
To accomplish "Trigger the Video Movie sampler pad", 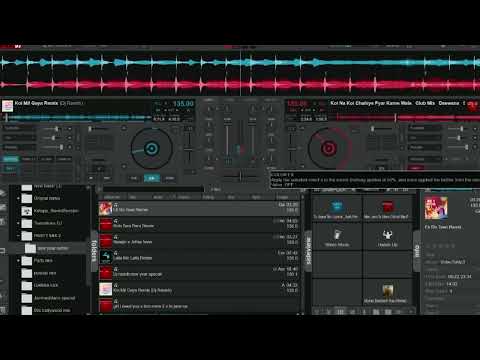I will [x=337, y=236].
